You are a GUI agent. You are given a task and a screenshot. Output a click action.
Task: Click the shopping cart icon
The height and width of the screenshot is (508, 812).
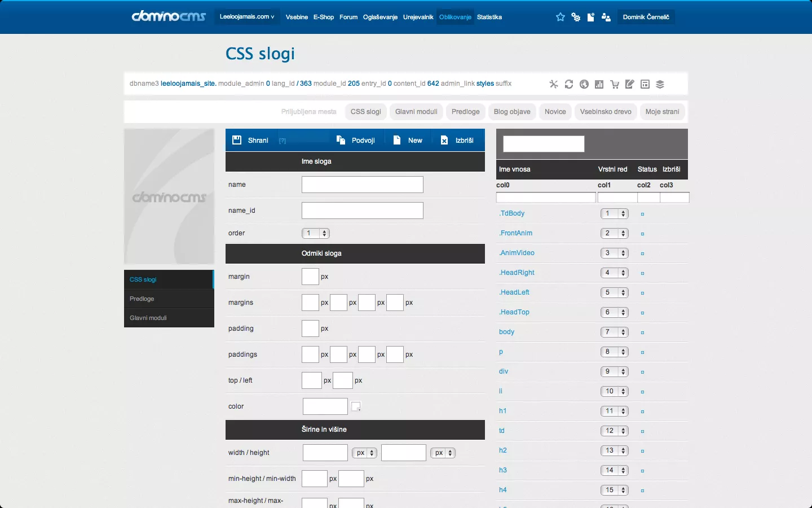[615, 84]
